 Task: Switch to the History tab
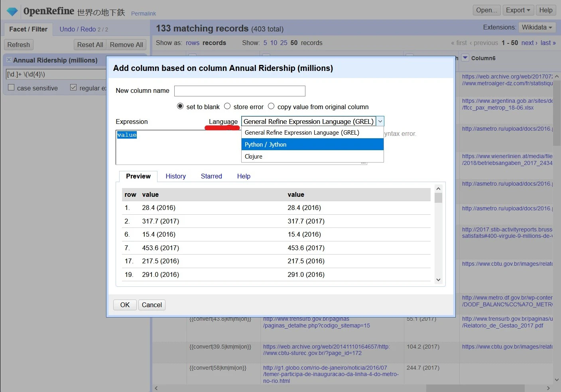pyautogui.click(x=176, y=176)
